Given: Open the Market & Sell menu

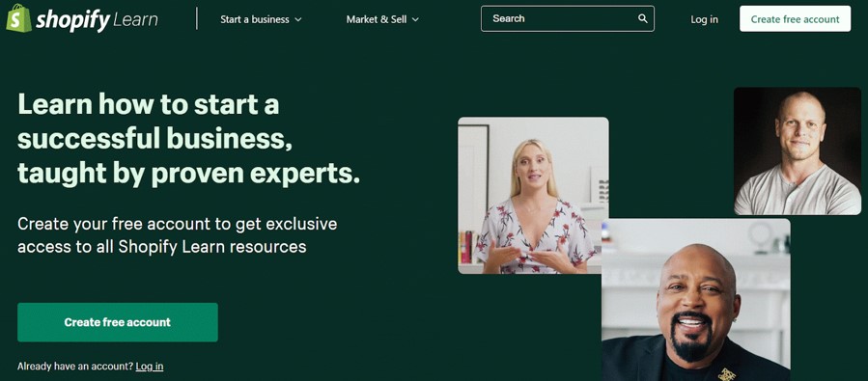Looking at the screenshot, I should (x=382, y=19).
